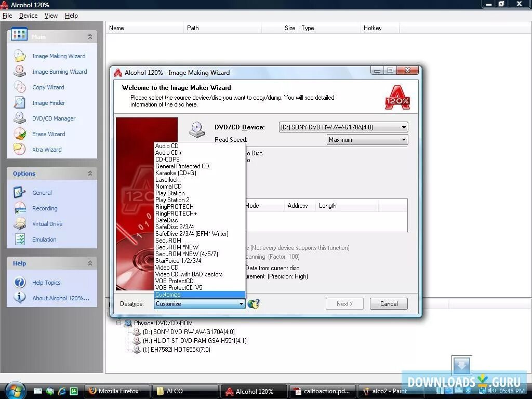The image size is (532, 399).
Task: Click the Size column header
Action: [x=280, y=28]
